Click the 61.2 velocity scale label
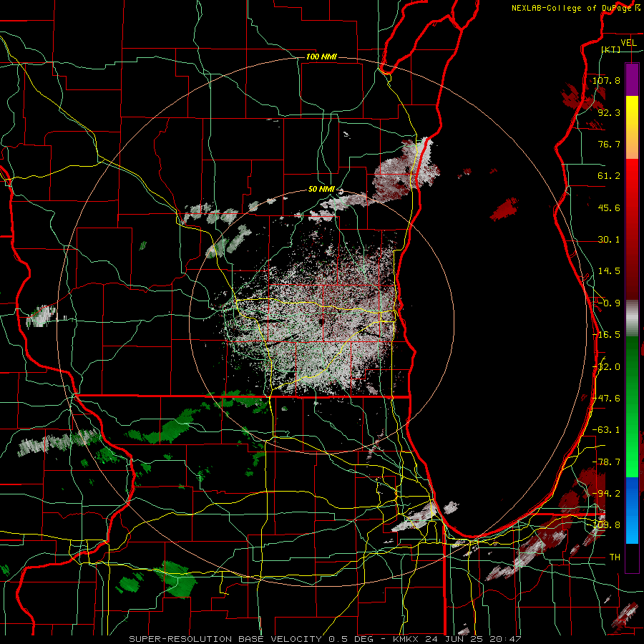644x644 pixels. pos(609,176)
